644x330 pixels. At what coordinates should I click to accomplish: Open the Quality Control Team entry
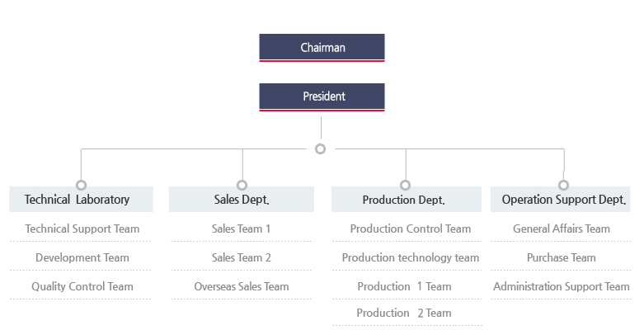coord(82,286)
